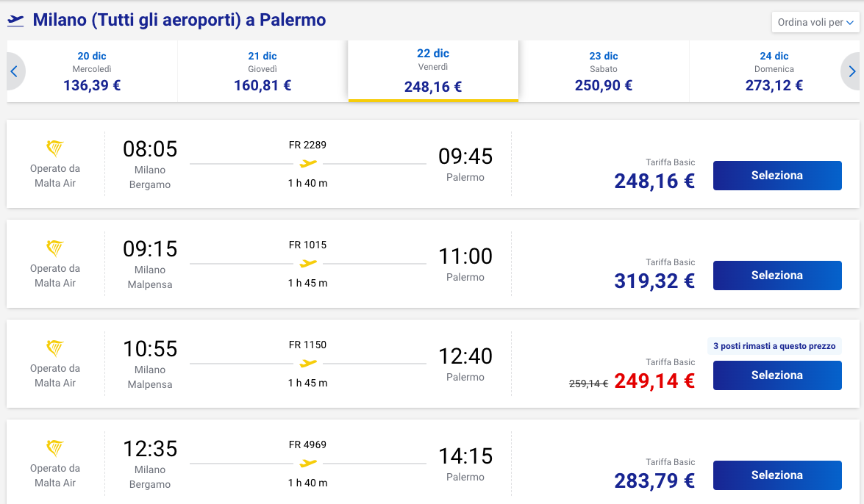
Task: Click the Ryanair harp logo of the 12:35 flight
Action: 55,448
